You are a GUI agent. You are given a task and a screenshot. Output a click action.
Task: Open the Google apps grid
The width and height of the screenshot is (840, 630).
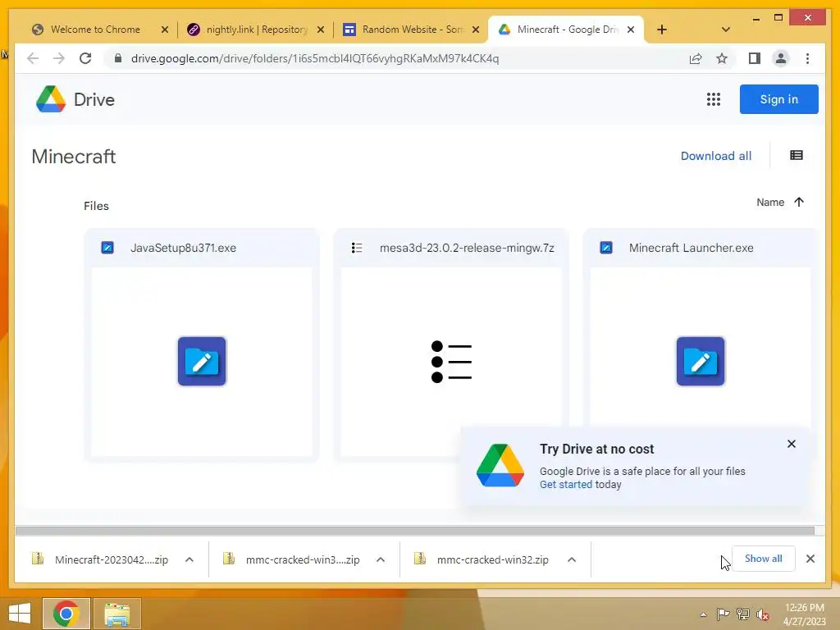713,99
